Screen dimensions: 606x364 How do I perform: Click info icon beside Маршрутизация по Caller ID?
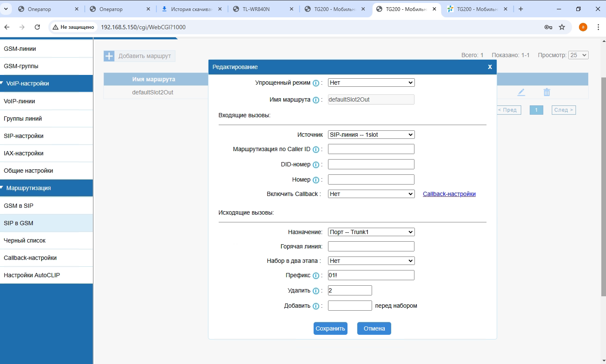click(316, 149)
